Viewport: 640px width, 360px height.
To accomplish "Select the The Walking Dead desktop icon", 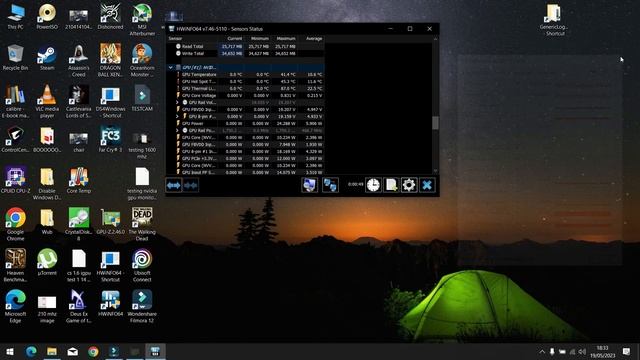I will (142, 224).
